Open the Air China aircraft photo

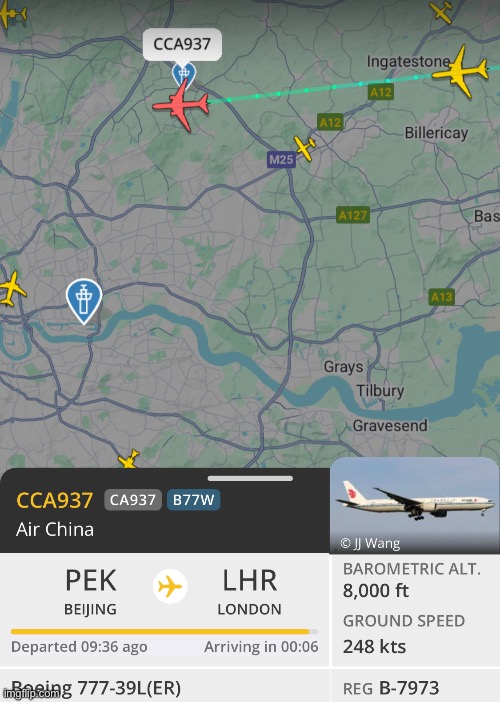coord(415,505)
